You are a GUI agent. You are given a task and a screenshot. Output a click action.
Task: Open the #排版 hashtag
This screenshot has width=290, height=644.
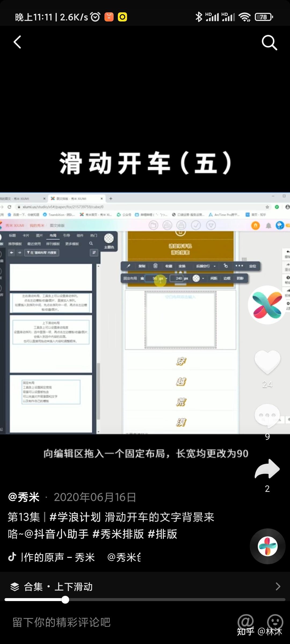162,534
